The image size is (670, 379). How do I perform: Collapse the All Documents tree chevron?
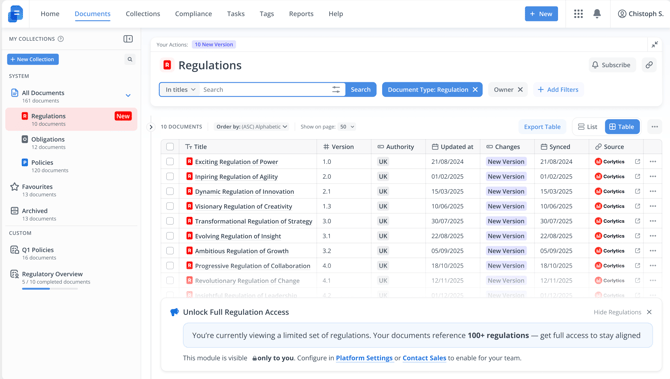(128, 95)
